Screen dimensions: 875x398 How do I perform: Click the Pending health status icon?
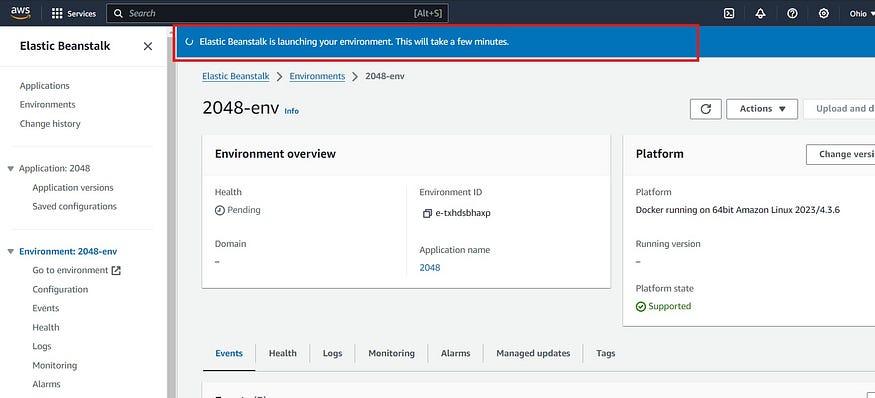tap(219, 210)
